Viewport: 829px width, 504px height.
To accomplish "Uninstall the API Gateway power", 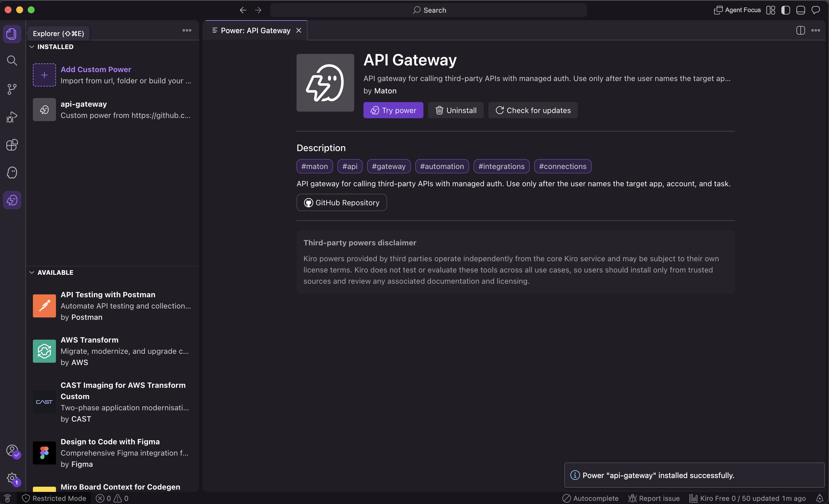I will point(455,110).
